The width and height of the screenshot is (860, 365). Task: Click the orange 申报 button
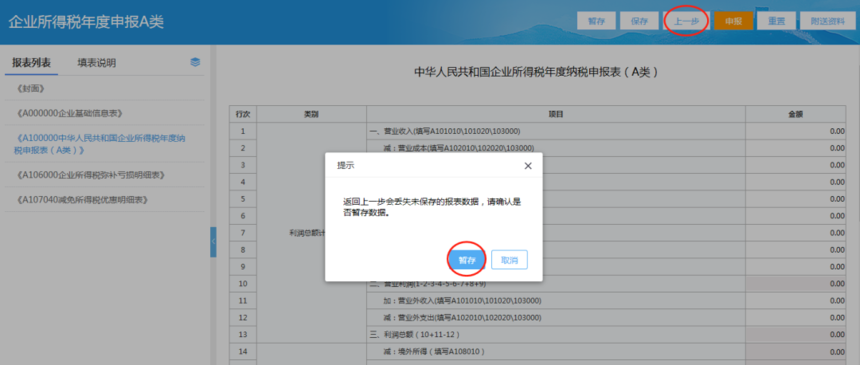733,21
